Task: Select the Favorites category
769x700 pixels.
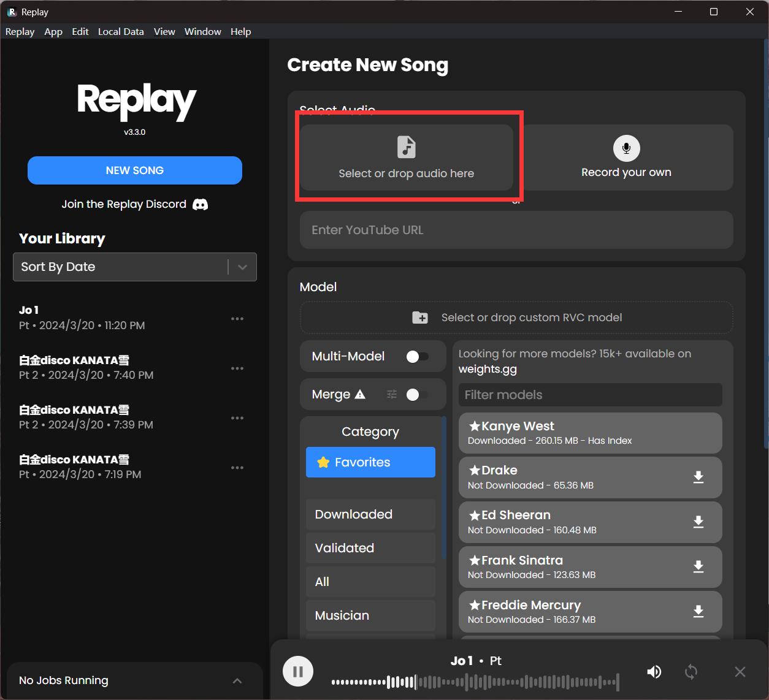Action: click(x=370, y=462)
